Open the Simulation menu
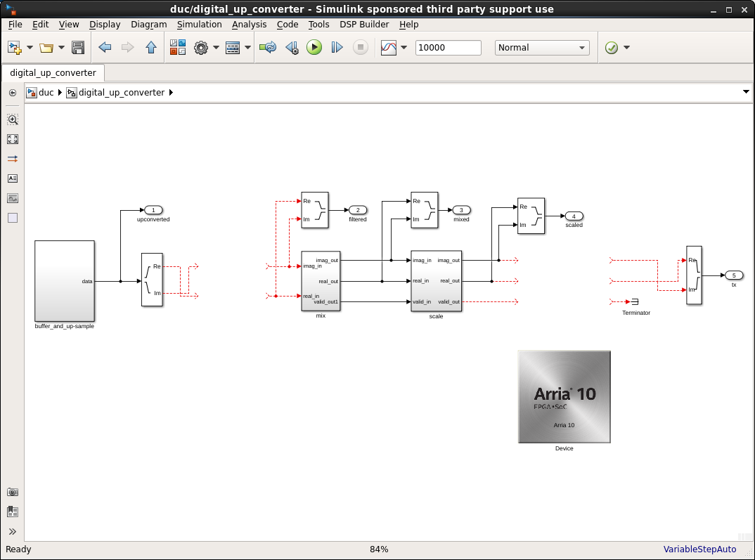Screen dimensions: 755x560 click(x=199, y=24)
